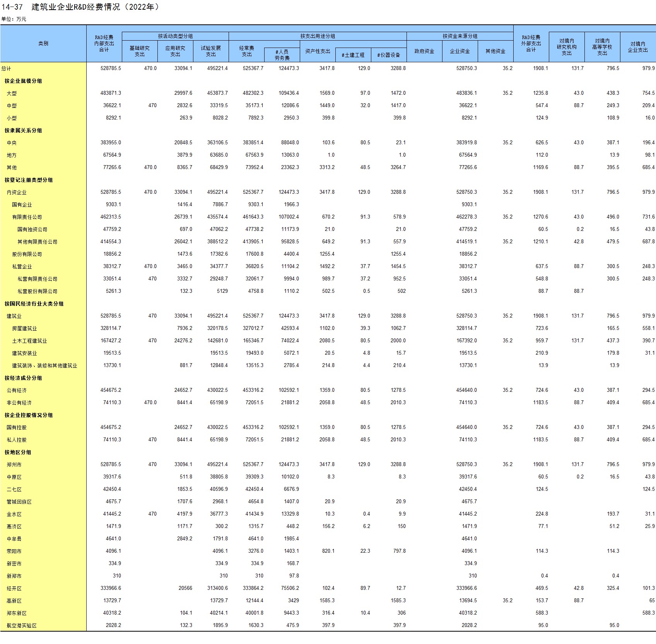Click the 航空港实验区 row label
This screenshot has width=656, height=644.
coord(22,625)
